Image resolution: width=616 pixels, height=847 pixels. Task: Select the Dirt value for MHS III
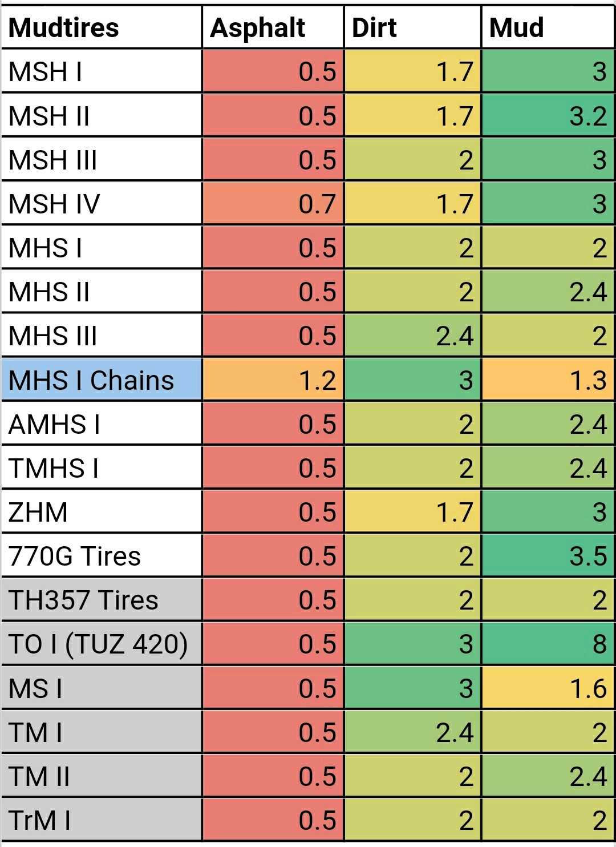point(412,336)
